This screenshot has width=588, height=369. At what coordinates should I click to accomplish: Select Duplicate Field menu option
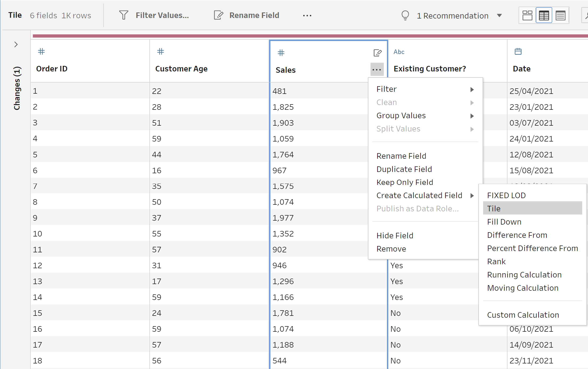coord(404,169)
